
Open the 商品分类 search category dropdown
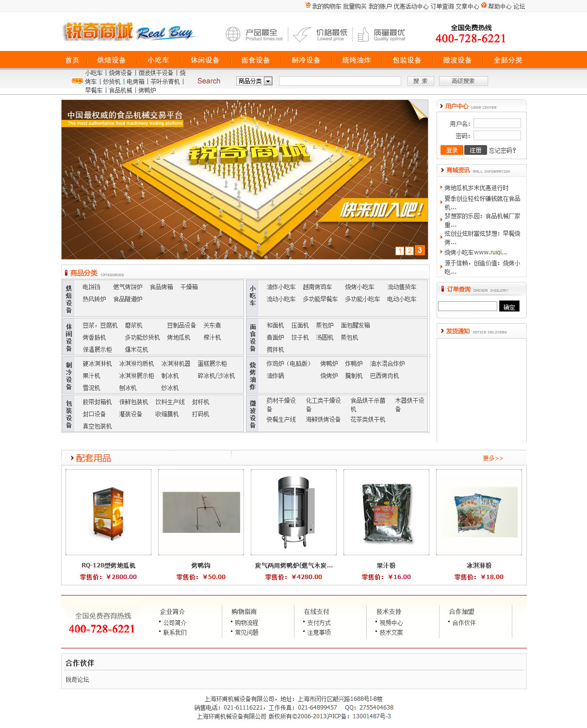click(x=255, y=81)
